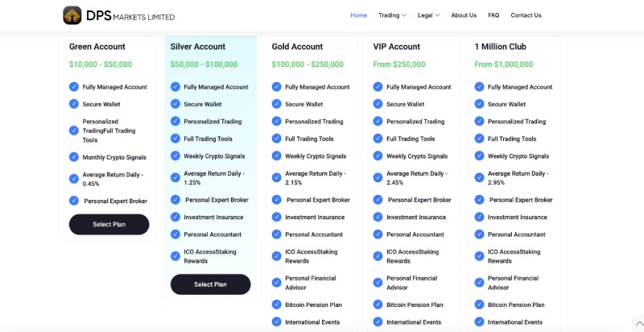Image resolution: width=644 pixels, height=332 pixels.
Task: Click check icon by Silver Personal Expert Broker
Action: pyautogui.click(x=175, y=200)
